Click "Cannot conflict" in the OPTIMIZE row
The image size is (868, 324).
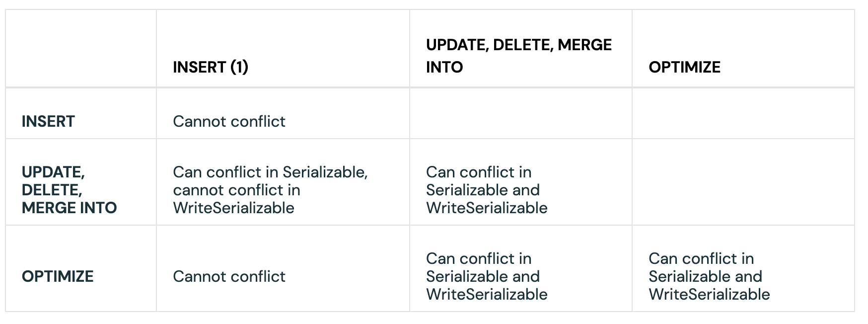pyautogui.click(x=229, y=276)
